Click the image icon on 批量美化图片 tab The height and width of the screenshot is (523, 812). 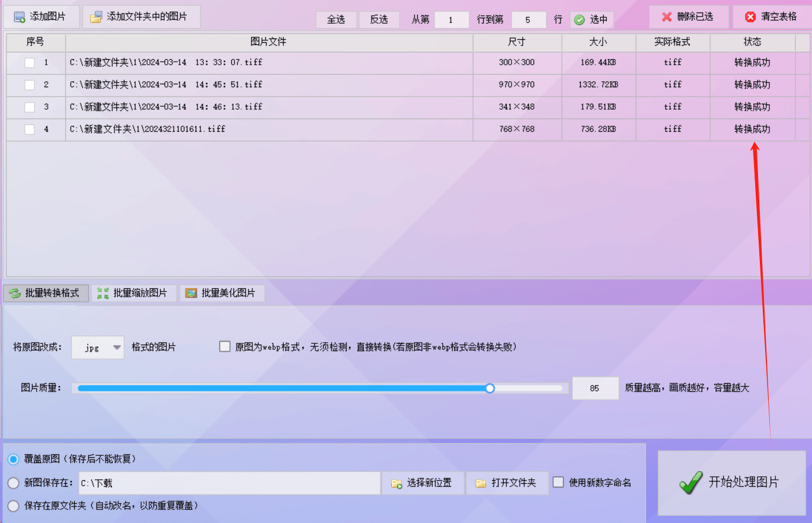click(x=191, y=292)
